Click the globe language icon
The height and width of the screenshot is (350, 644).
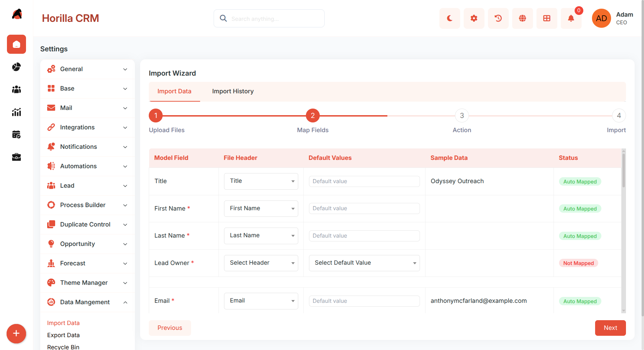pos(523,18)
